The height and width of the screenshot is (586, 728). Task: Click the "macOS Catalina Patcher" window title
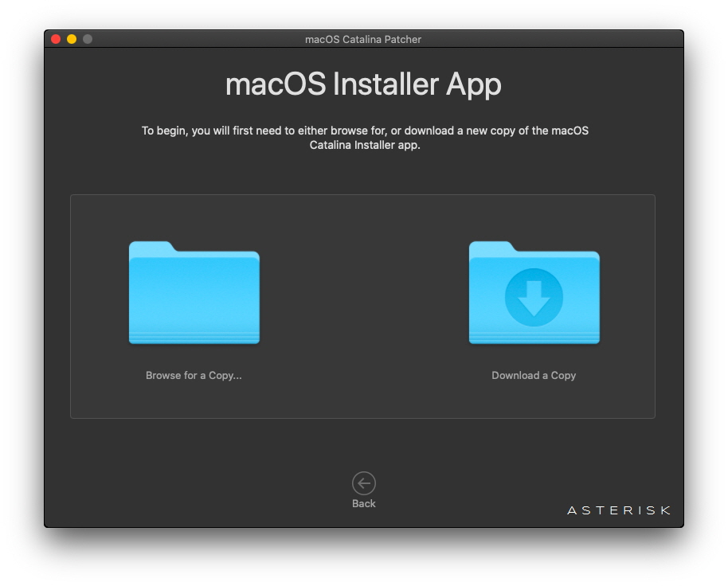(363, 40)
